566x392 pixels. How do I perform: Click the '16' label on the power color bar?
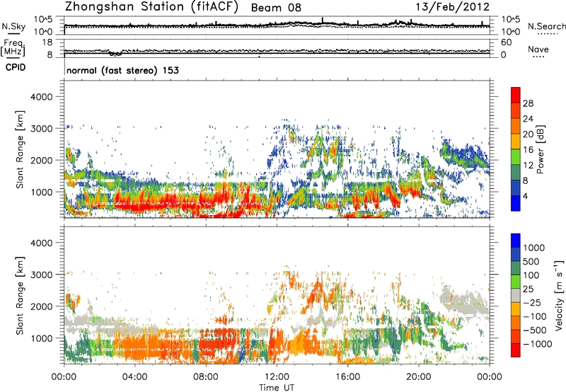coord(528,150)
